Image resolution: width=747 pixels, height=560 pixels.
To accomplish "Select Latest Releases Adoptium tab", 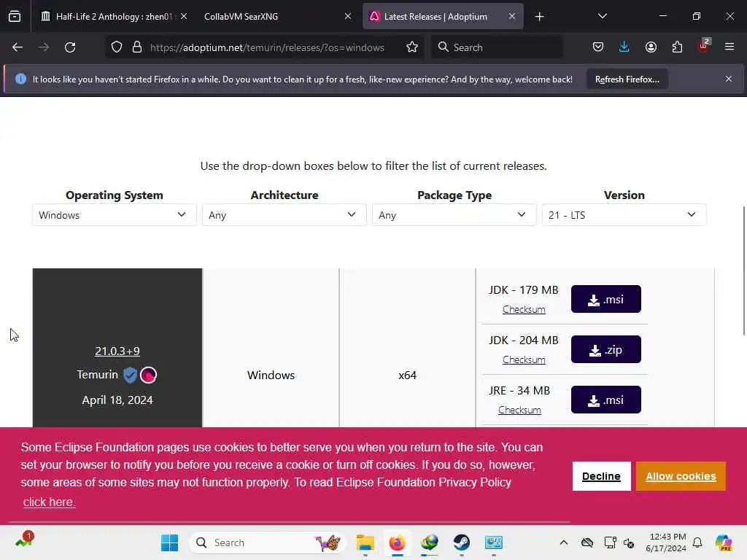I will pos(436,17).
